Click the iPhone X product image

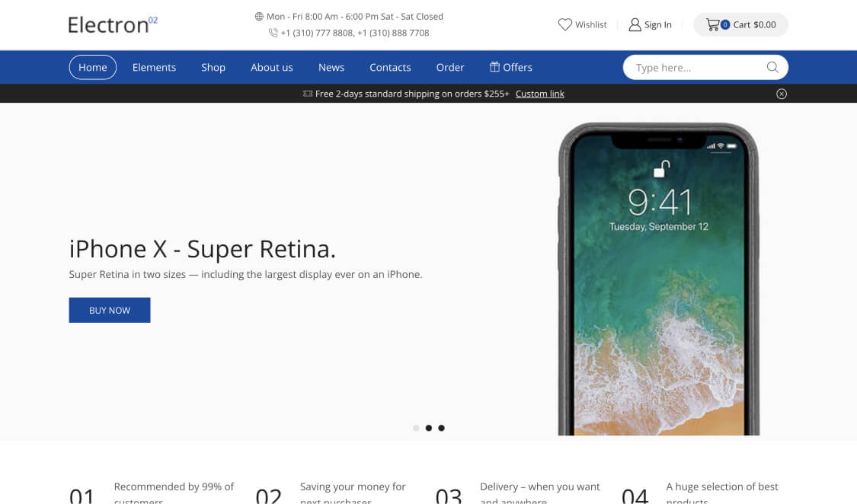(x=659, y=279)
